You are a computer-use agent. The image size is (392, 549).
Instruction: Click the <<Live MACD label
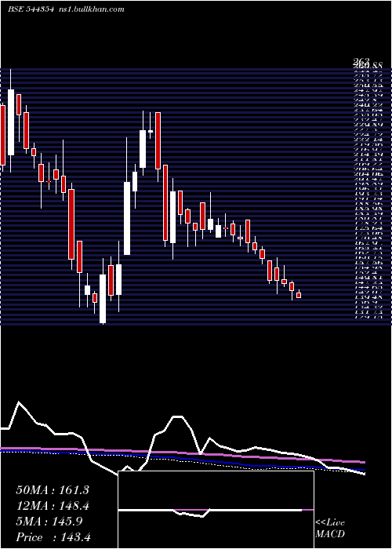coord(330,529)
